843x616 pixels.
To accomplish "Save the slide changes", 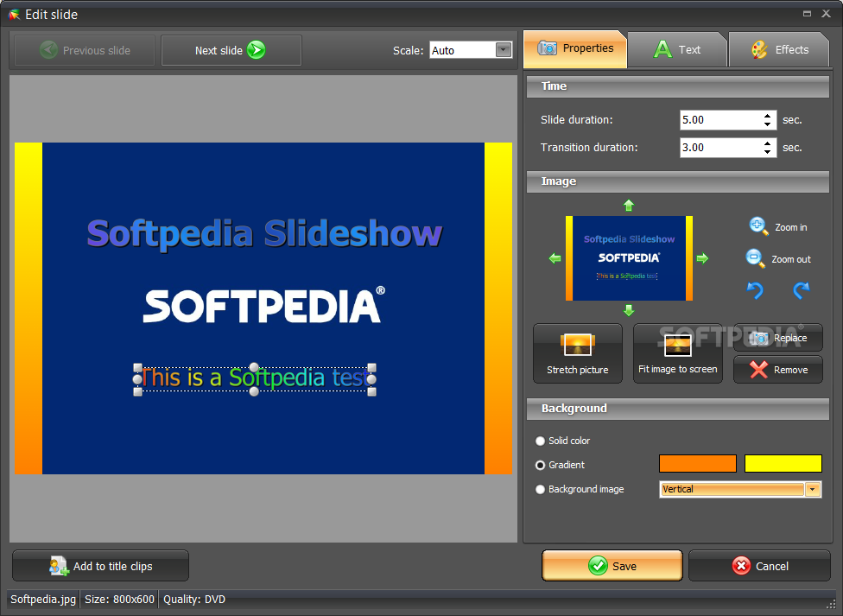I will [x=612, y=565].
